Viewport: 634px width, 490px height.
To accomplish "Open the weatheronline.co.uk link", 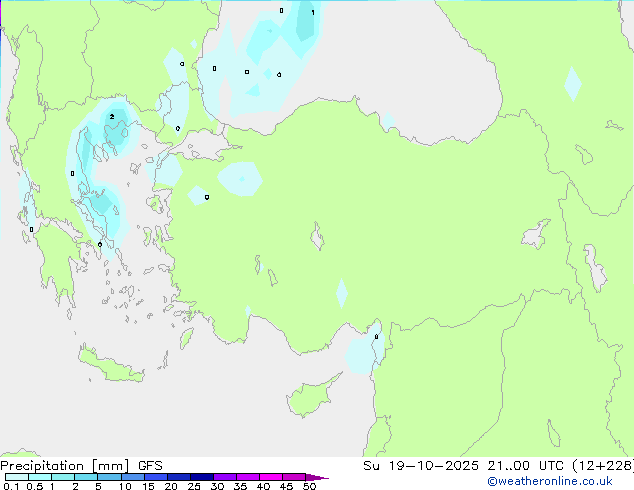I will pyautogui.click(x=550, y=481).
